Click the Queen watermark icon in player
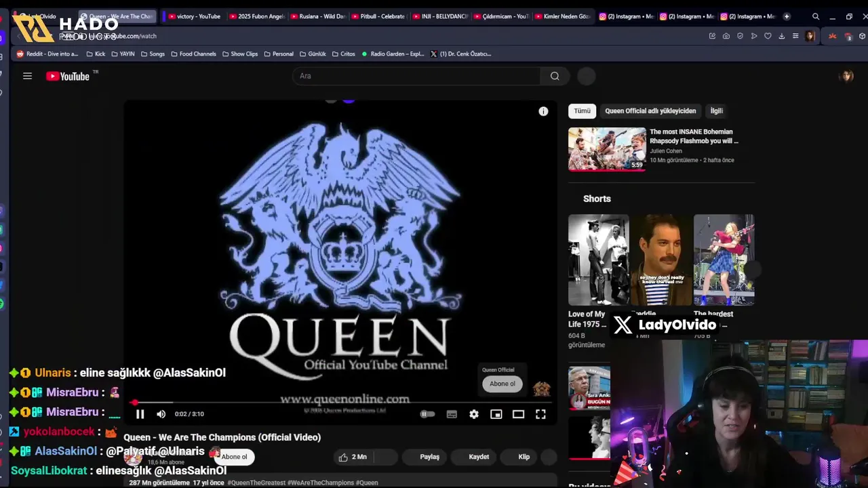This screenshot has width=868, height=488. coord(541,388)
